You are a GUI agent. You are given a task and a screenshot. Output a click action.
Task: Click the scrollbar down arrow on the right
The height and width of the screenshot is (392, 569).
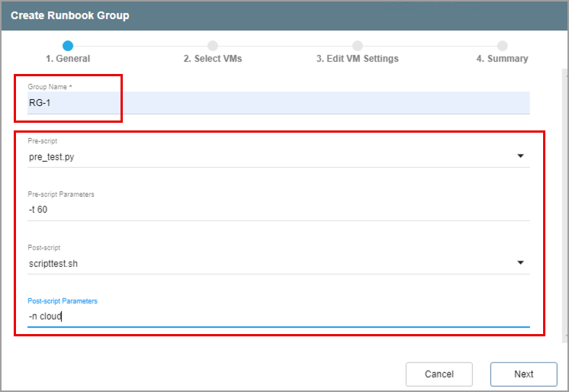pos(565,335)
